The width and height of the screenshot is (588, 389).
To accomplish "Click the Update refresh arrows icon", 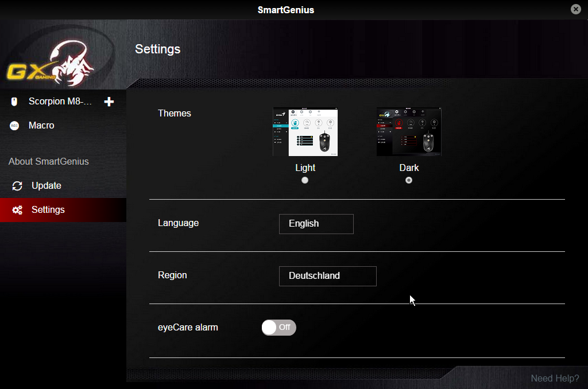I will [x=17, y=186].
